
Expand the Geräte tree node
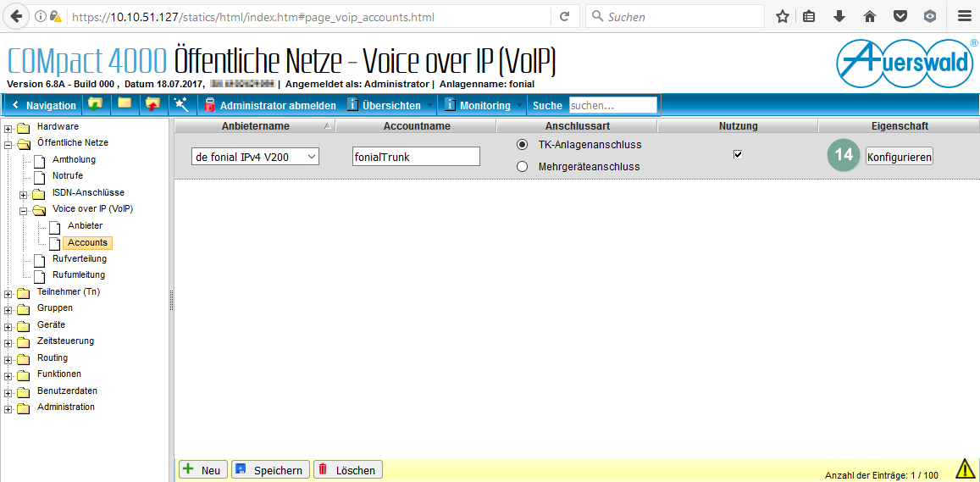(x=8, y=328)
